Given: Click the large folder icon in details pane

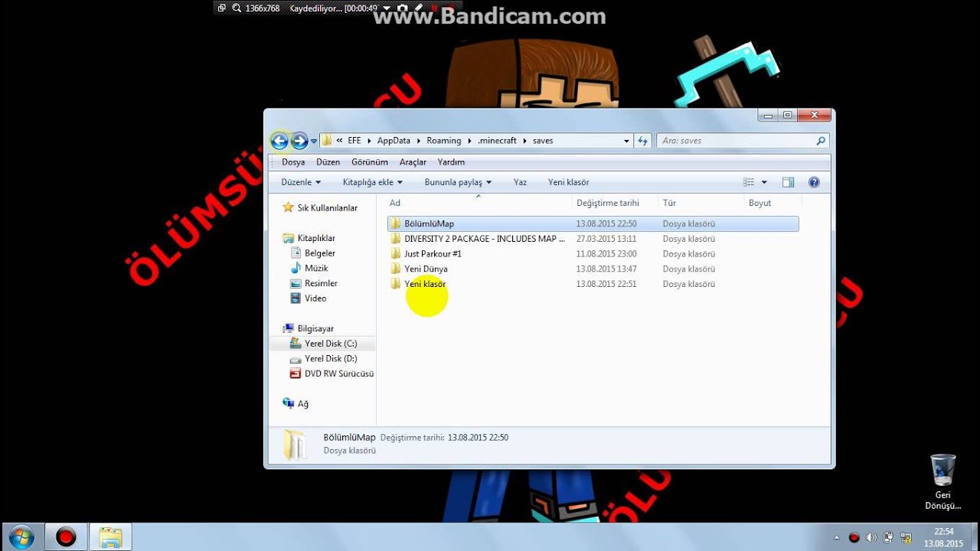Looking at the screenshot, I should click(x=295, y=445).
